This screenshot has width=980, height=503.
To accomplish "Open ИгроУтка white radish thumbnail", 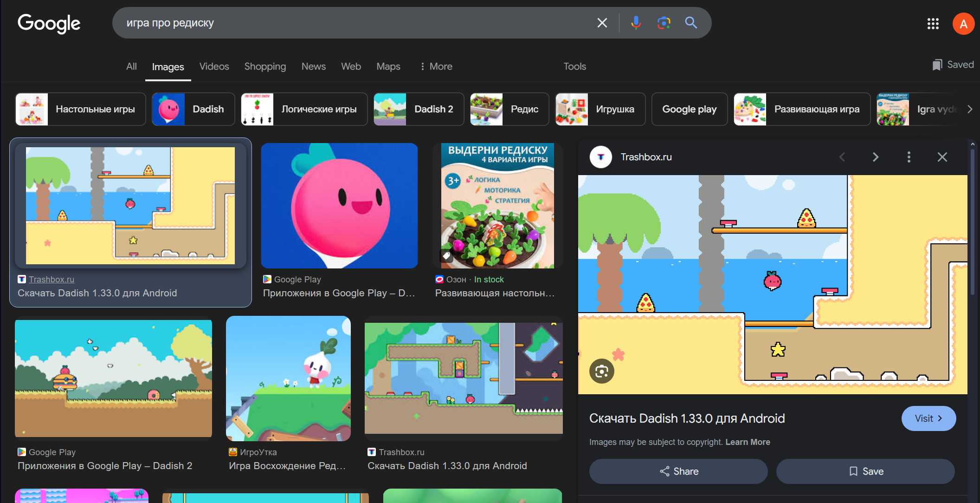I will (x=288, y=379).
